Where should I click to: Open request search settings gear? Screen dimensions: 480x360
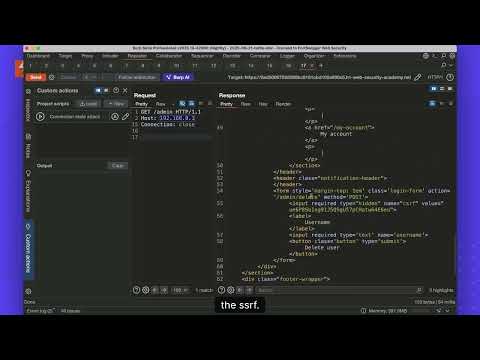point(146,290)
